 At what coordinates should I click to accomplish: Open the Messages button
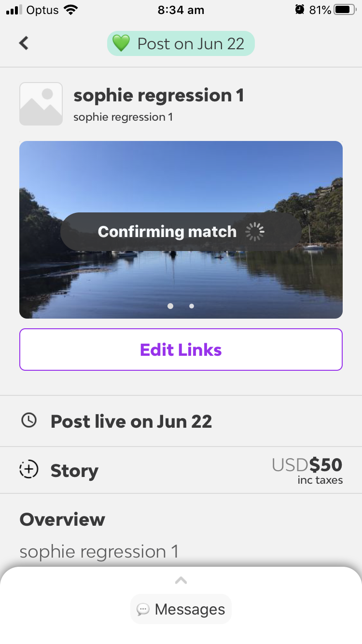click(181, 609)
